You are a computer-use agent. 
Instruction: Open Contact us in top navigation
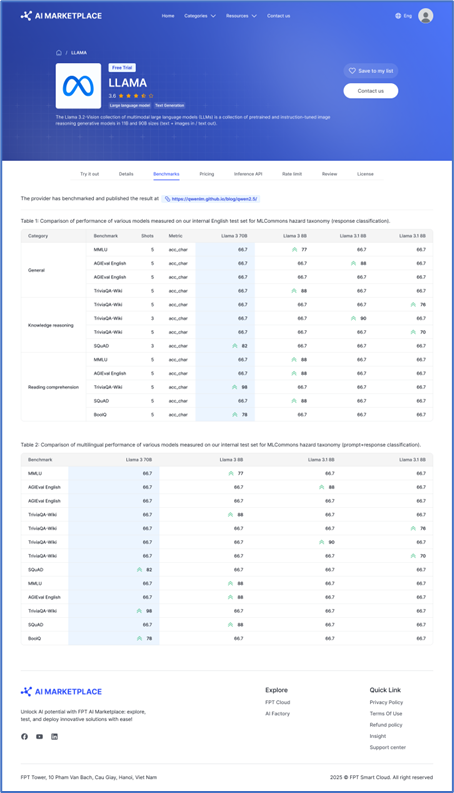[x=279, y=16]
